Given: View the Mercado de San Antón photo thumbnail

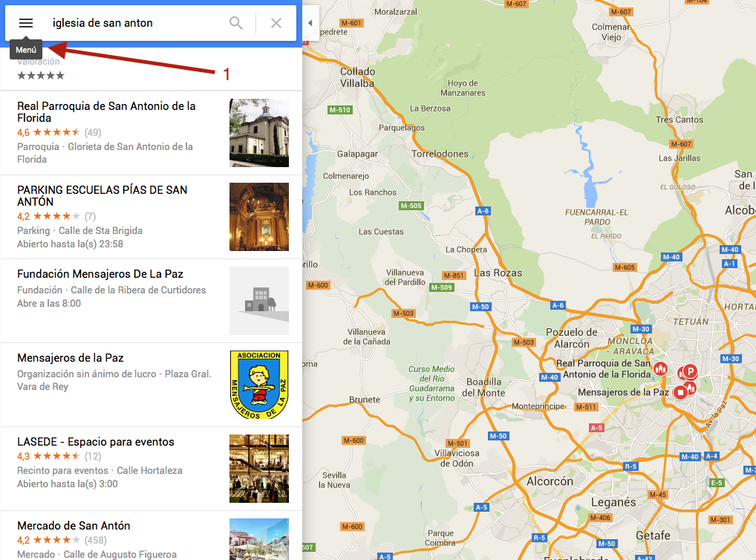Looking at the screenshot, I should click(259, 539).
